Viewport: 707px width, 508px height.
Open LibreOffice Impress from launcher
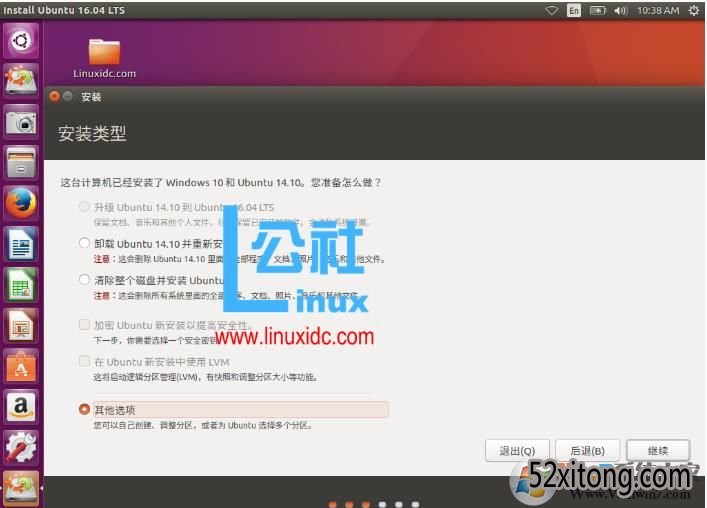(21, 326)
